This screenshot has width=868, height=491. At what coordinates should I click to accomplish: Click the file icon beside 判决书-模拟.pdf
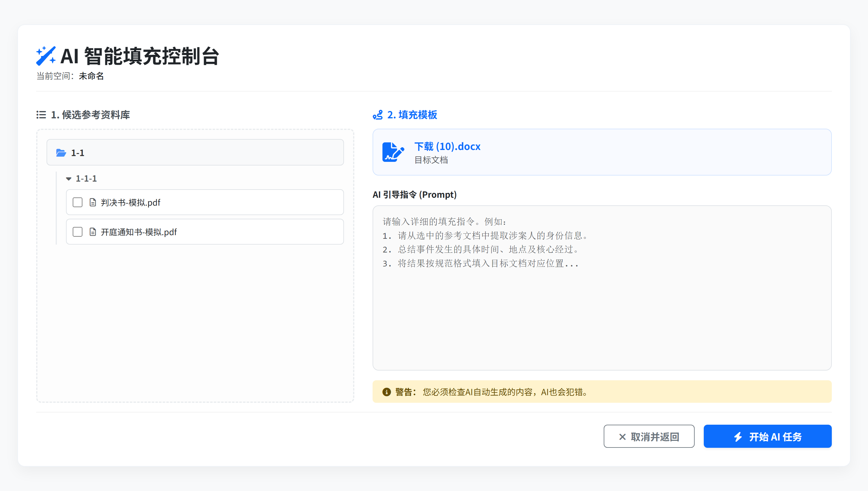point(93,202)
